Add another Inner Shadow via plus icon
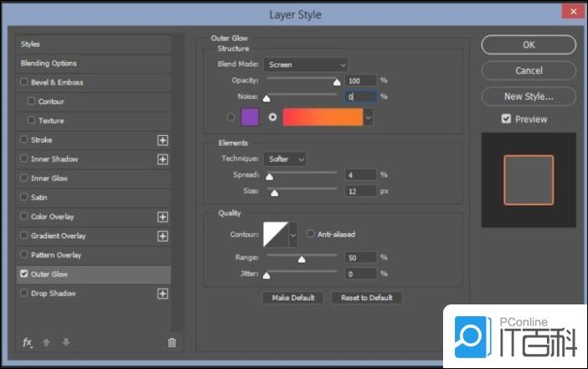This screenshot has width=588, height=369. click(x=162, y=159)
